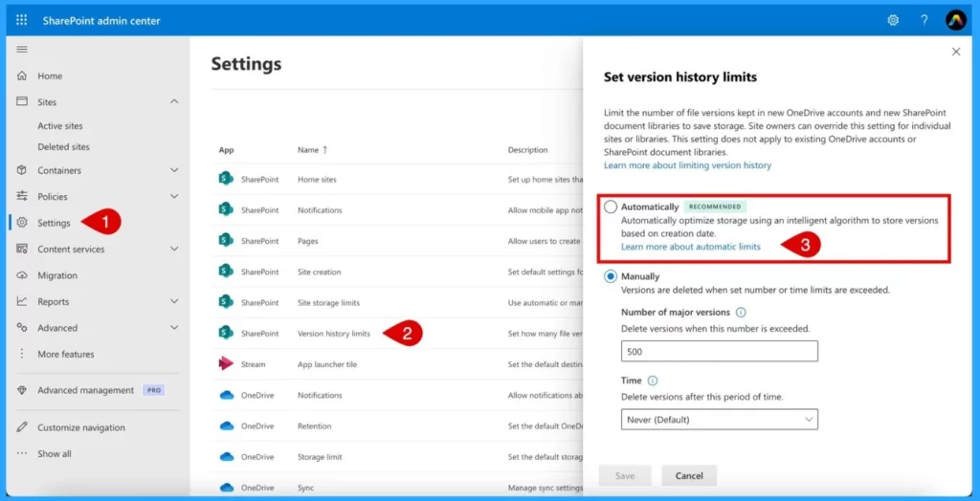
Task: Open the OneDrive Storage limit setting
Action: click(x=320, y=457)
